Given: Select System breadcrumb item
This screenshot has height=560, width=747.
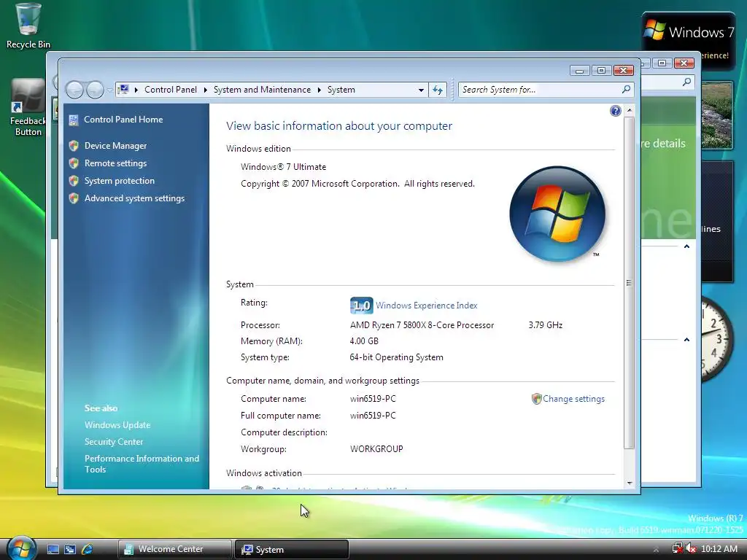Looking at the screenshot, I should [341, 90].
